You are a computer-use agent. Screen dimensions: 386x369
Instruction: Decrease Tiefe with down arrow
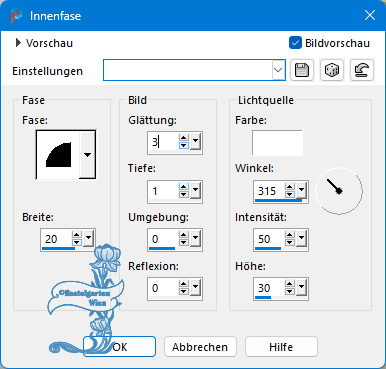[x=184, y=195]
